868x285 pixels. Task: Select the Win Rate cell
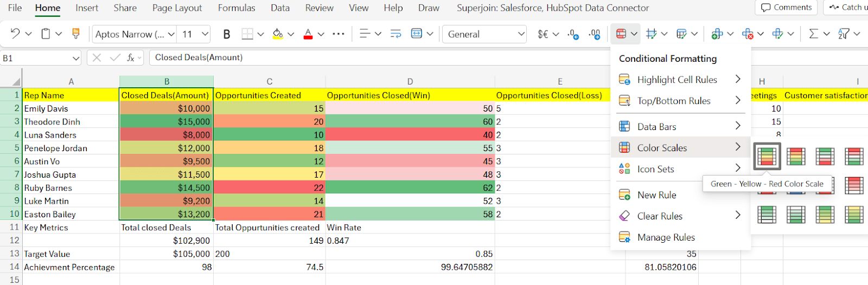coord(410,228)
